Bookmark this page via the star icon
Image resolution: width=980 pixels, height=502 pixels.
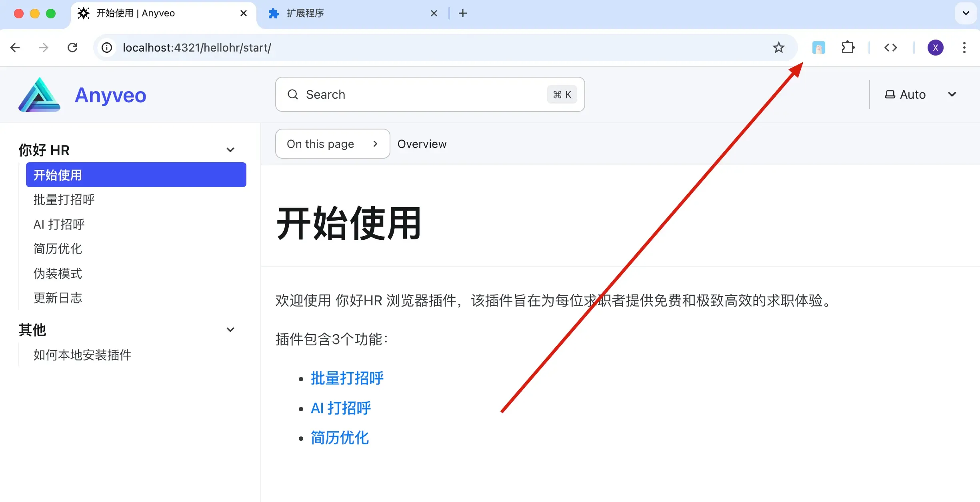click(x=778, y=48)
